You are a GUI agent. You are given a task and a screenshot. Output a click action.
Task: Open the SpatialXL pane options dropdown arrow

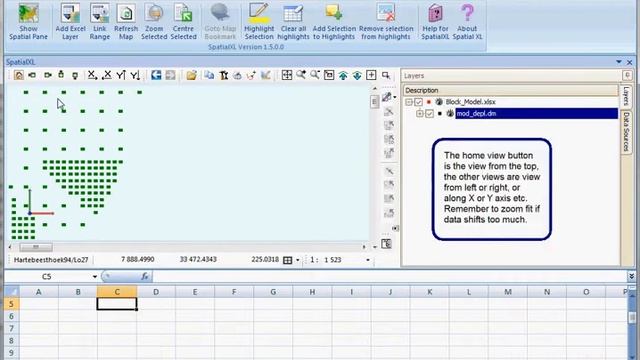[619, 62]
